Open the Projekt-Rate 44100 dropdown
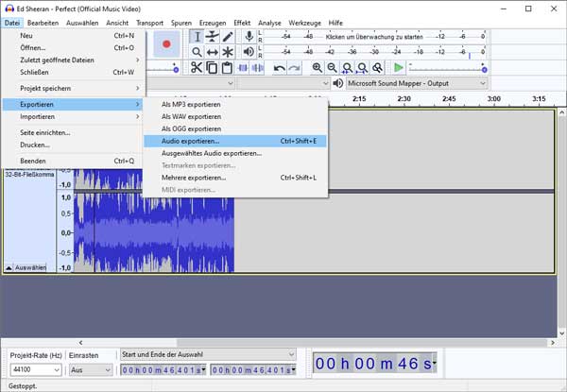This screenshot has width=567, height=392. pyautogui.click(x=36, y=369)
